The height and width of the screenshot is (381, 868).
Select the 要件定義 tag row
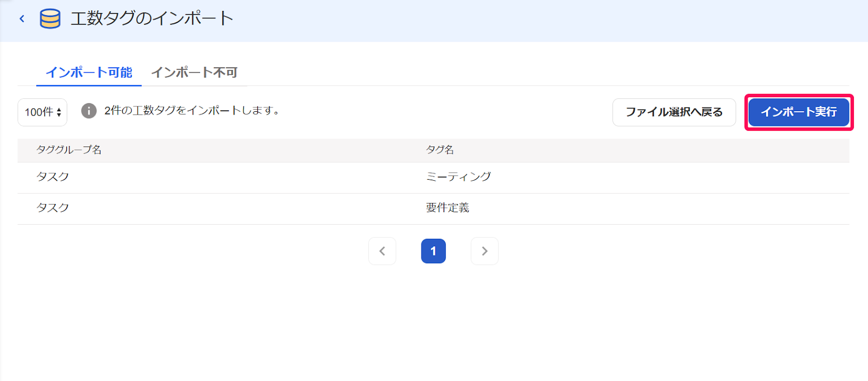[448, 208]
